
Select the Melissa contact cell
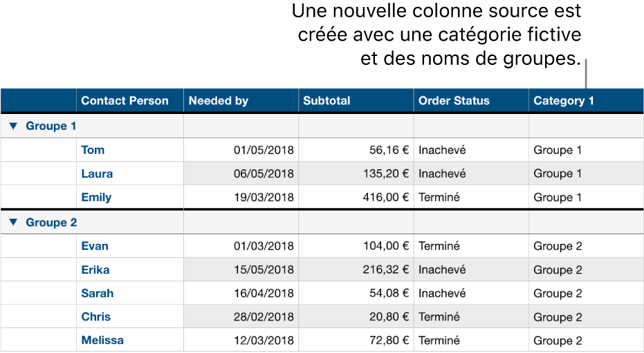102,341
